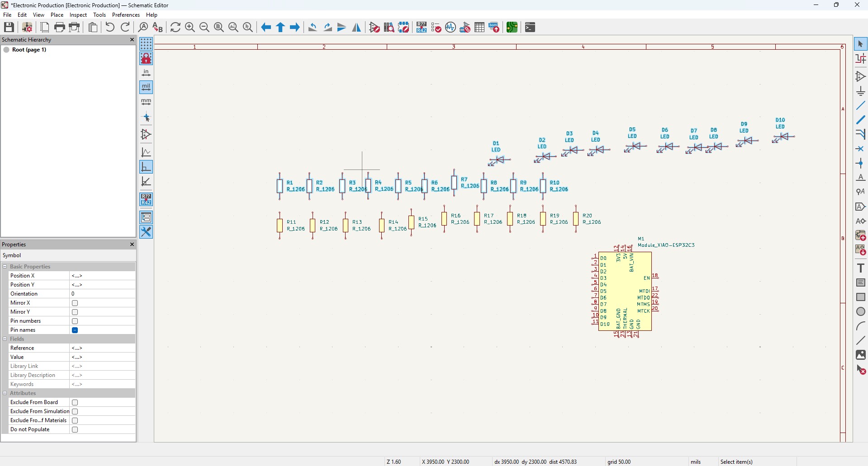Toggle grid display on the canvas
The height and width of the screenshot is (466, 868).
coord(146,44)
